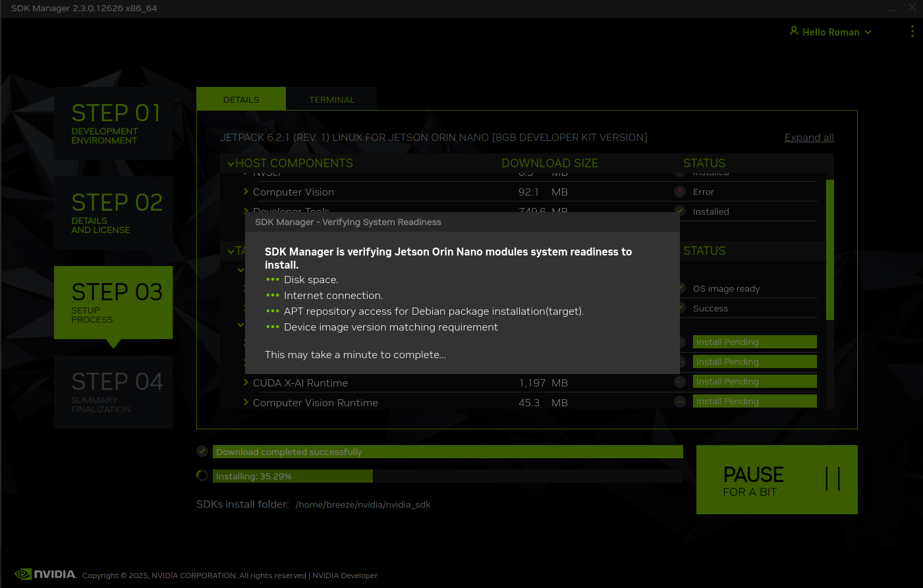Go to Step 01 Development Environment
Viewport: 923px width, 588px height.
click(x=113, y=123)
